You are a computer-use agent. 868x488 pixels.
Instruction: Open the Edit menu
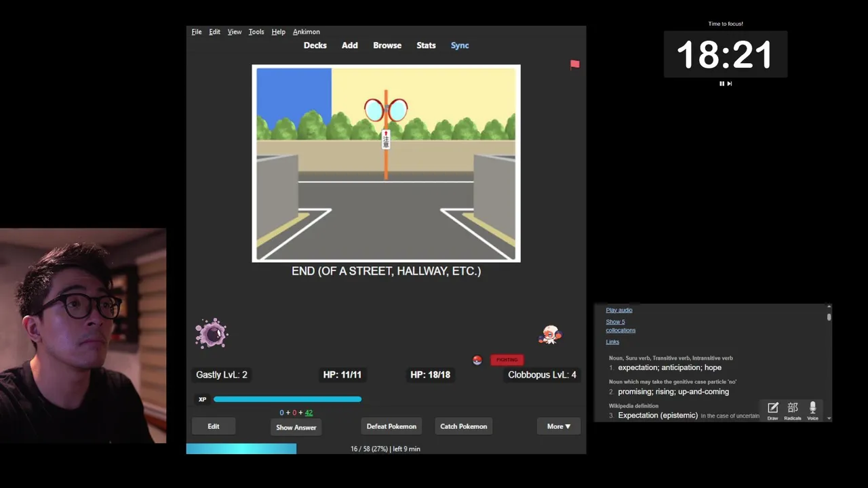[x=214, y=32]
